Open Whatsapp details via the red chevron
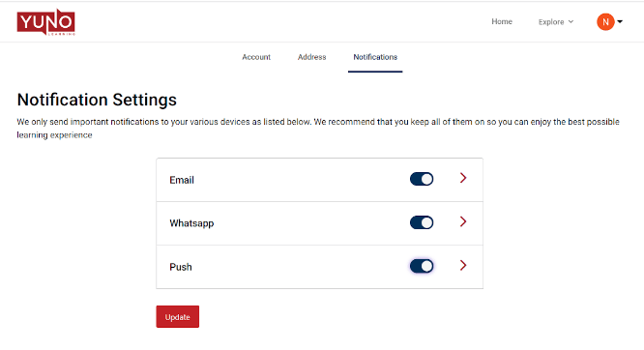This screenshot has height=350, width=644. 463,221
